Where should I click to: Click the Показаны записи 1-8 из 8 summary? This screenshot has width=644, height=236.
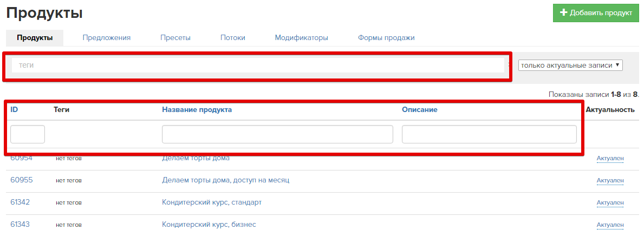594,94
